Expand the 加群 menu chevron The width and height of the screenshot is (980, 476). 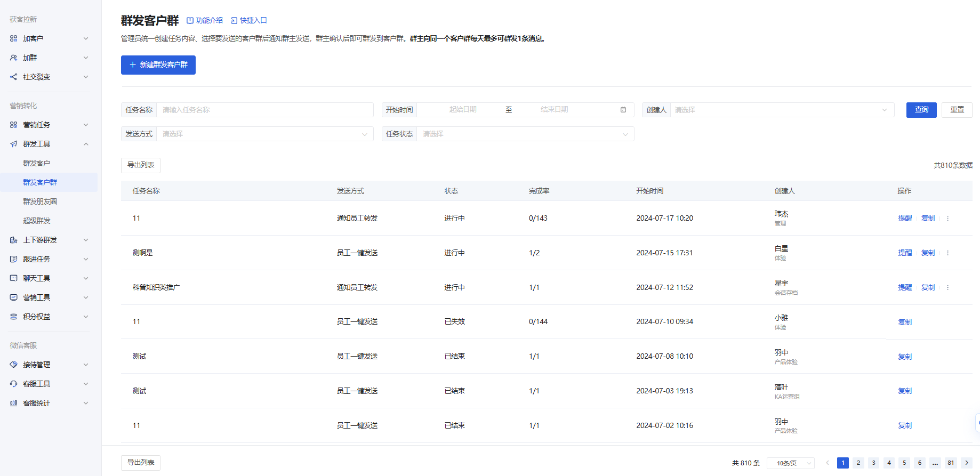[86, 58]
